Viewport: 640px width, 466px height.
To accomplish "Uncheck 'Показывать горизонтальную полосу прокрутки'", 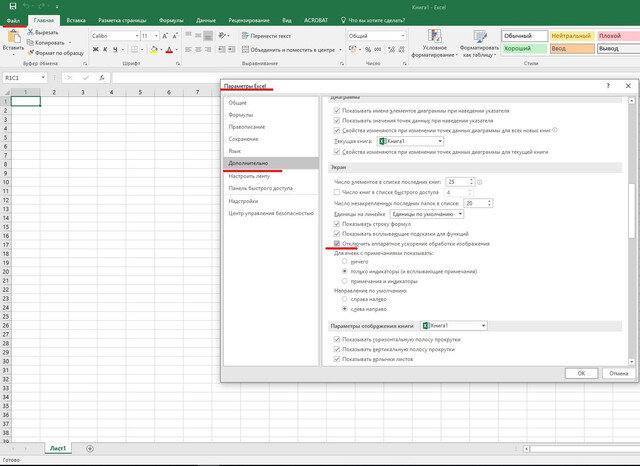I will pyautogui.click(x=337, y=339).
